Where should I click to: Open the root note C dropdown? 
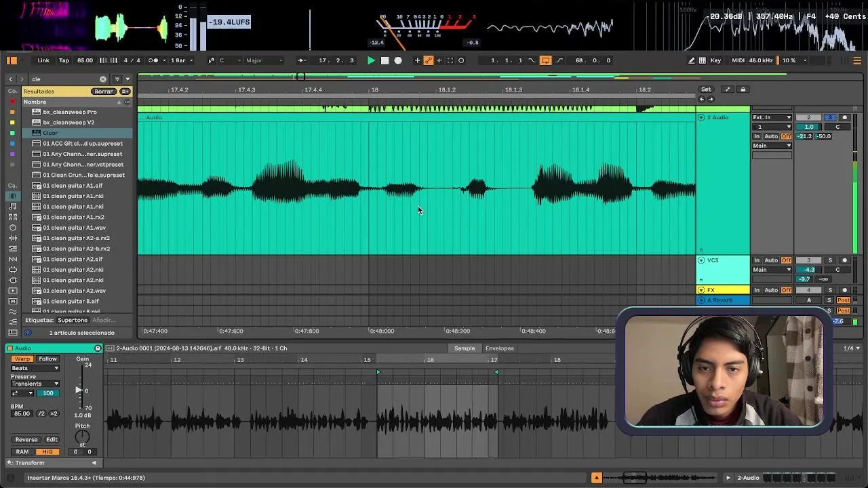click(x=229, y=60)
